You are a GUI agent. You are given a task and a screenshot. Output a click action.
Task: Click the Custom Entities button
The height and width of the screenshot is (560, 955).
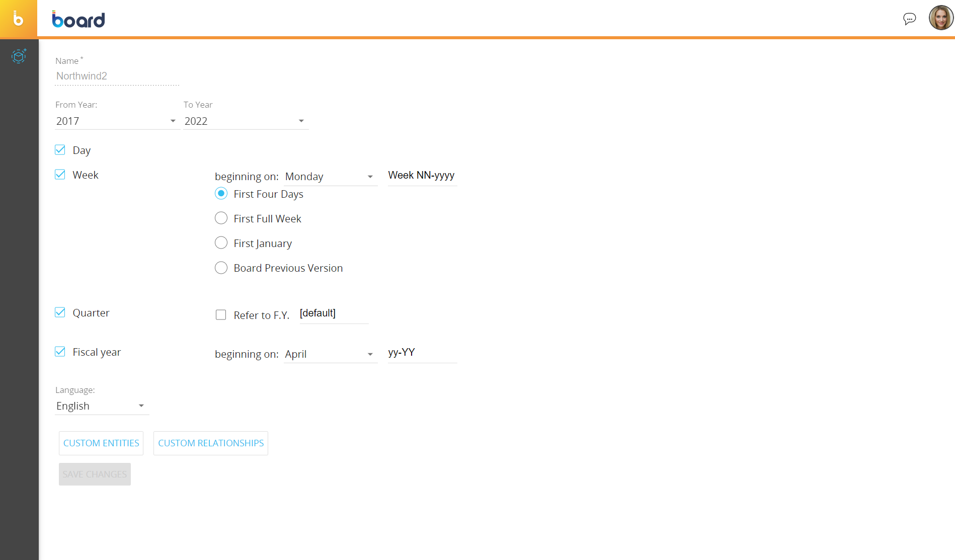pos(101,443)
